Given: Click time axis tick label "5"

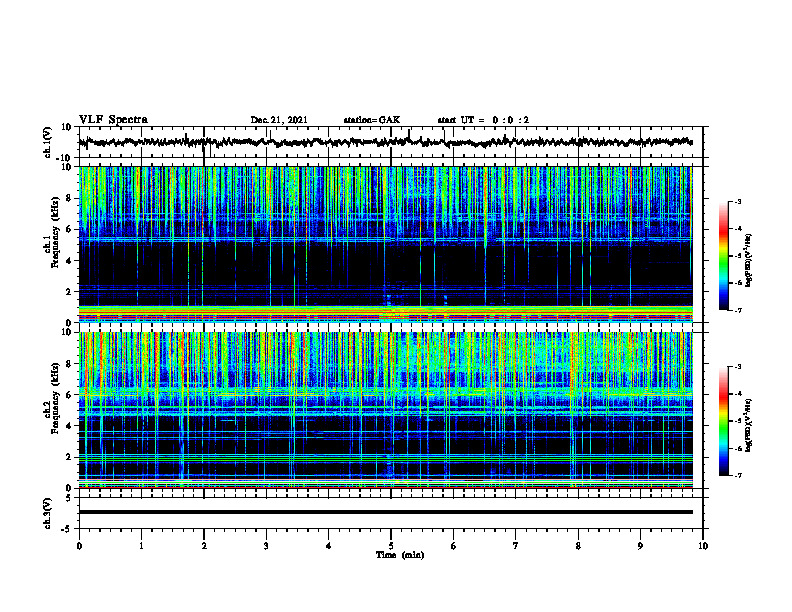Looking at the screenshot, I should [x=391, y=546].
